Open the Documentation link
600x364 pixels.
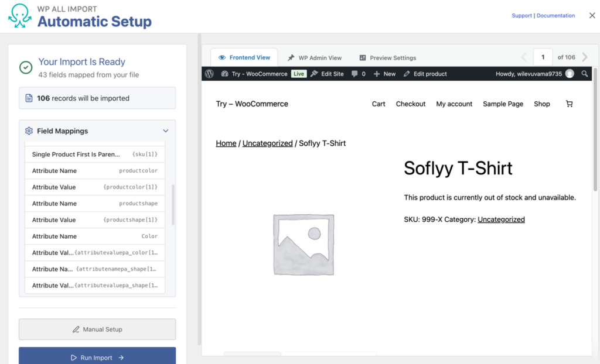[555, 16]
